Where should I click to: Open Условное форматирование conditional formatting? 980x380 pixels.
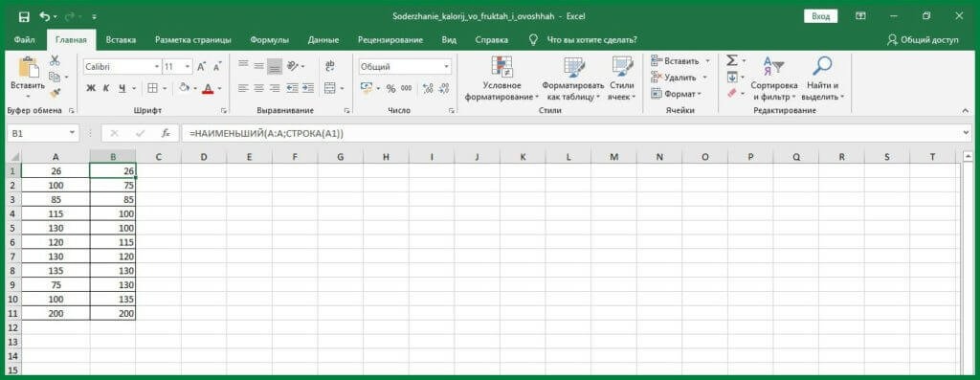click(501, 78)
